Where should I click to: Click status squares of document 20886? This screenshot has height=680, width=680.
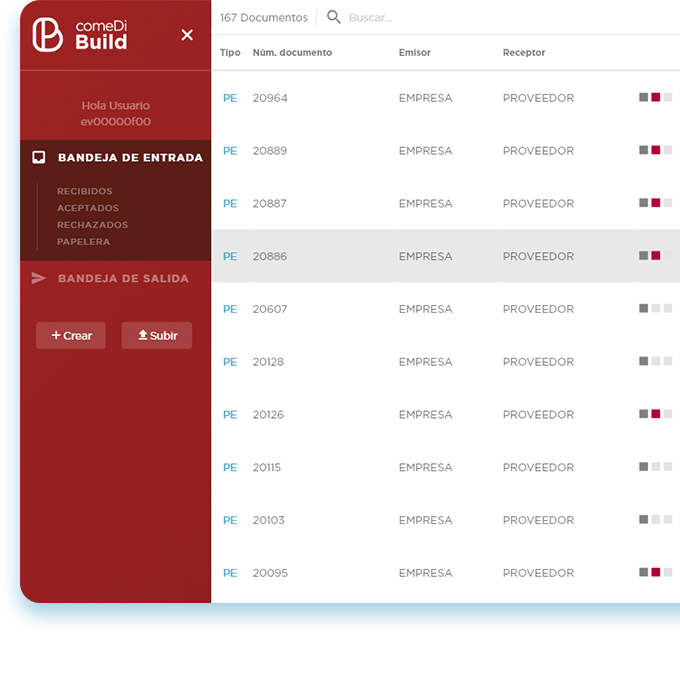[x=655, y=255]
